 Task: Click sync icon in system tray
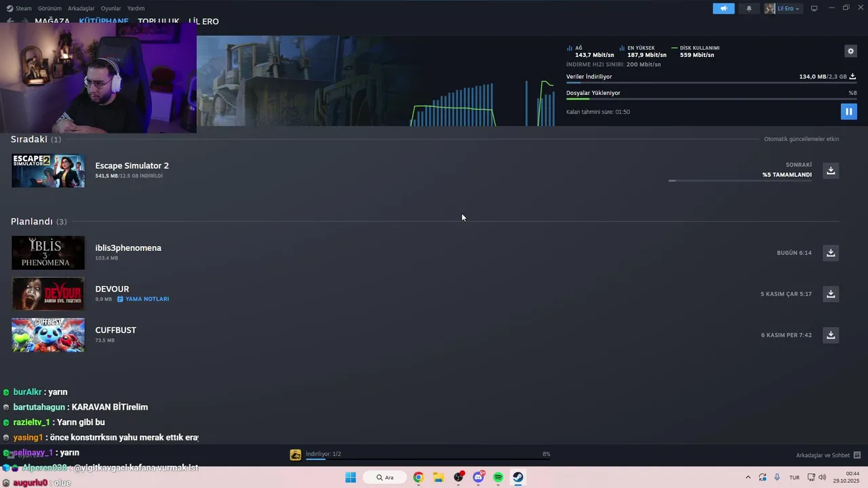[x=762, y=477]
